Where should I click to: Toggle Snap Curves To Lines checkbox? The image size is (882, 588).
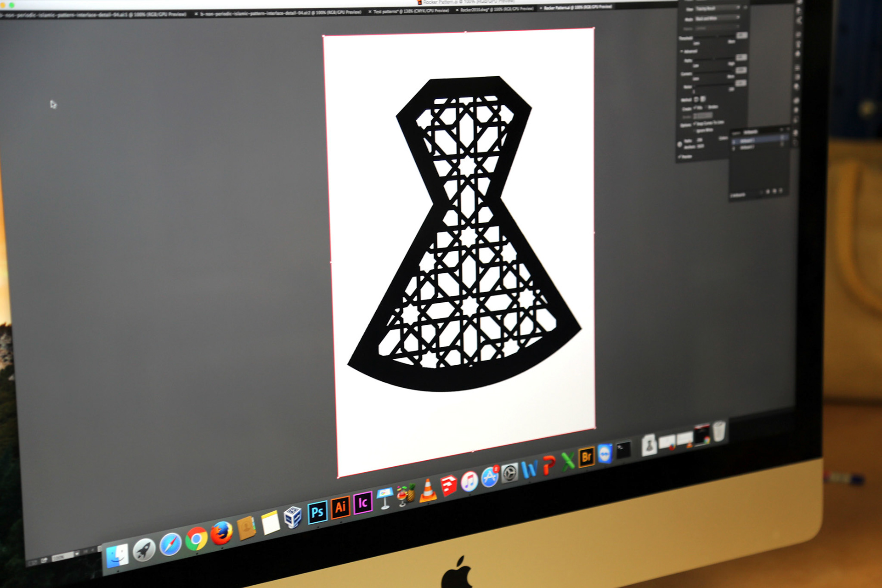(695, 123)
